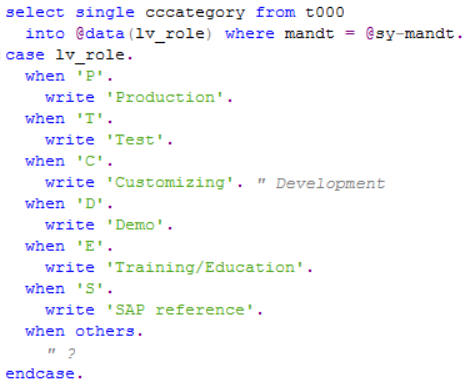This screenshot has height=385, width=467.
Task: Click the question mark comment line
Action: pos(62,353)
